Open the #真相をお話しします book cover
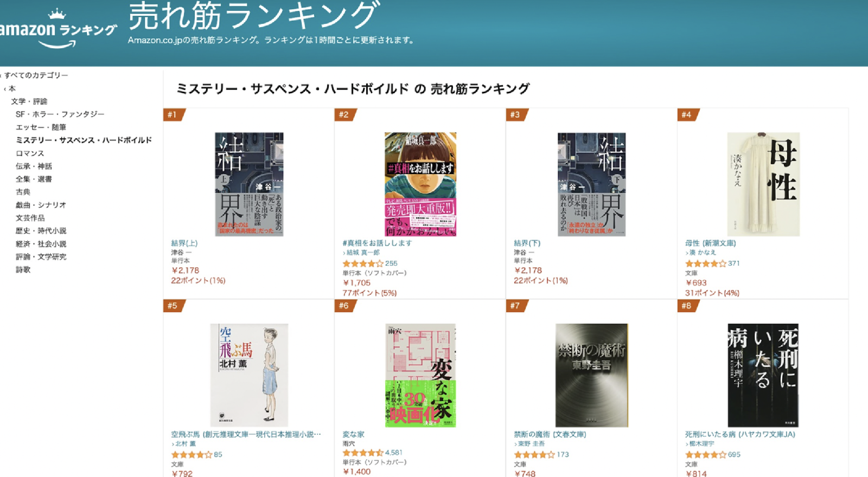868x477 pixels. point(420,184)
